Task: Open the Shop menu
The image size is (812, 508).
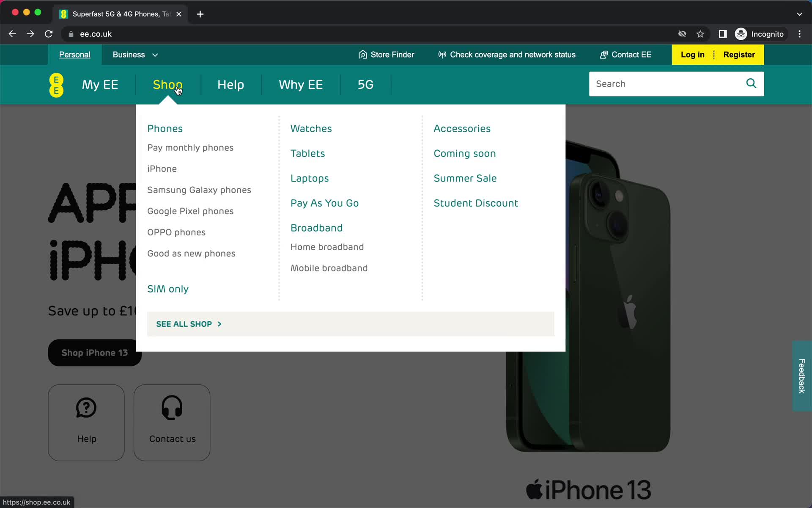Action: pyautogui.click(x=167, y=85)
